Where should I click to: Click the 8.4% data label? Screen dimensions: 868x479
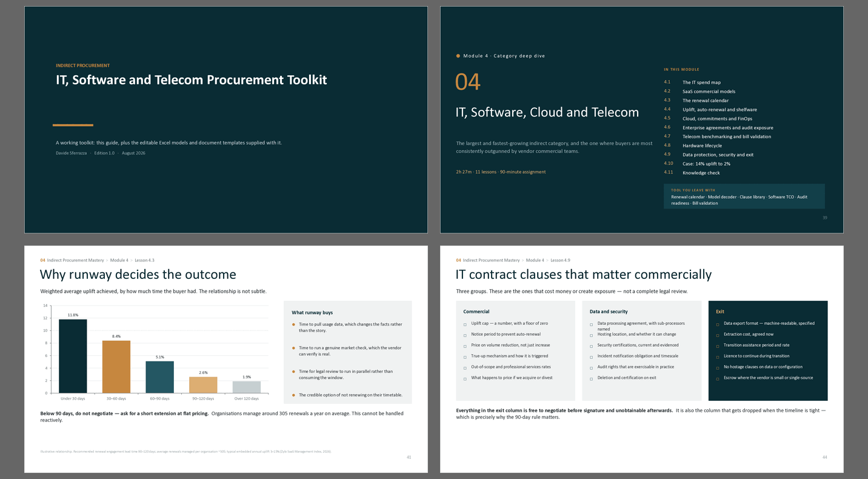coord(116,337)
